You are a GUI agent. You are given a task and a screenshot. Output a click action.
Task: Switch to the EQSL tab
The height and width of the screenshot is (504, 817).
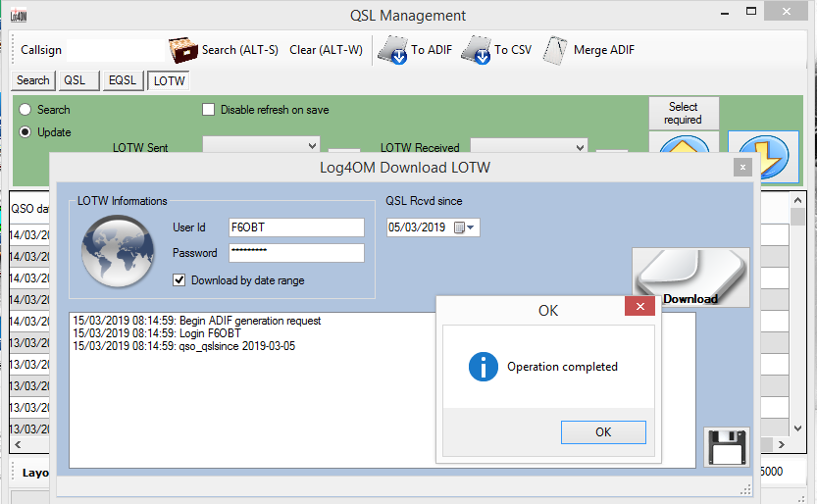123,80
